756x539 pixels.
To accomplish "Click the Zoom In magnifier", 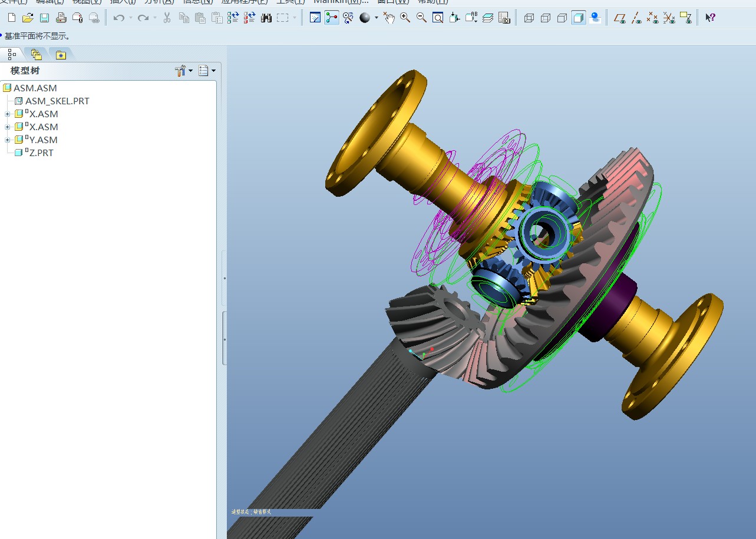I will pos(405,18).
